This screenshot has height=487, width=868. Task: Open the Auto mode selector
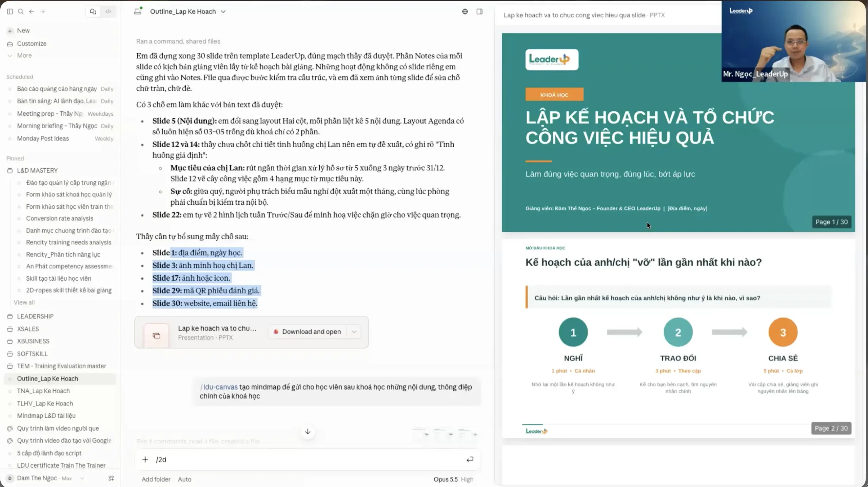(x=184, y=479)
